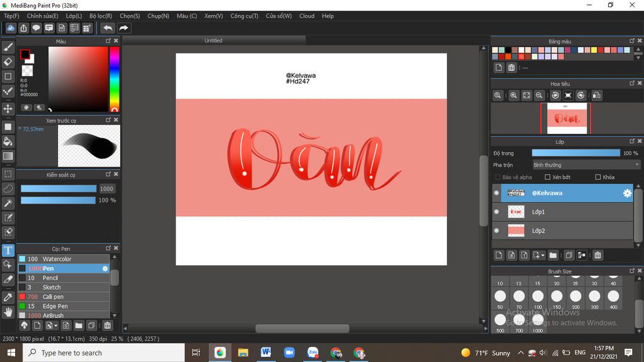Delete the selected brush with trash icon

(107, 326)
